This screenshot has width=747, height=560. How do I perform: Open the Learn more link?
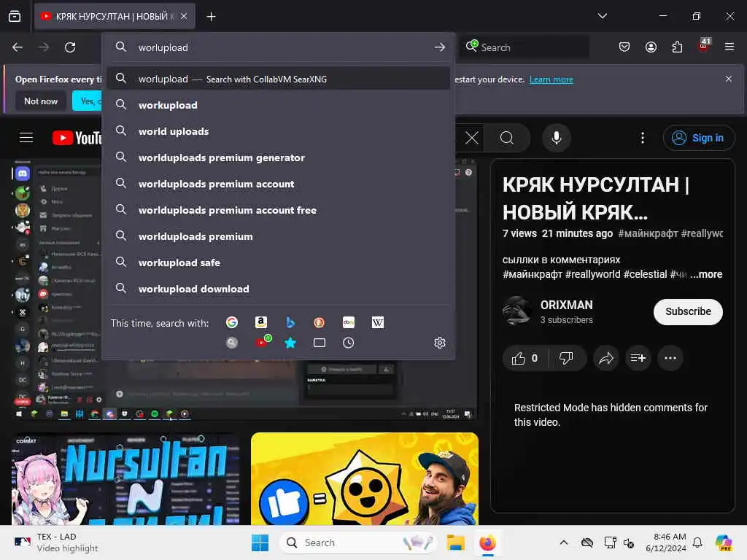pyautogui.click(x=551, y=79)
